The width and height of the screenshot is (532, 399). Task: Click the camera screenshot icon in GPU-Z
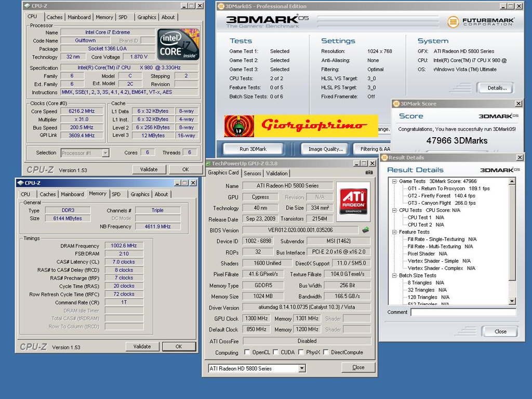[x=369, y=172]
